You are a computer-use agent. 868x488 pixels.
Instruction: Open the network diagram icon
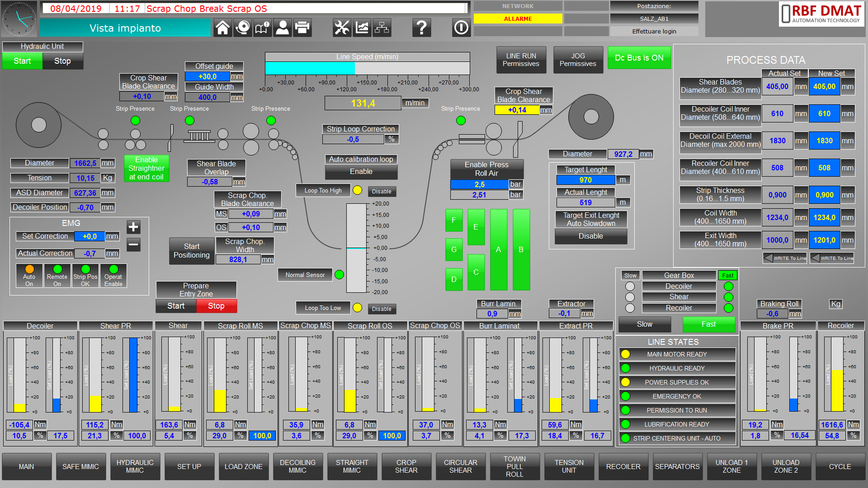(x=382, y=28)
